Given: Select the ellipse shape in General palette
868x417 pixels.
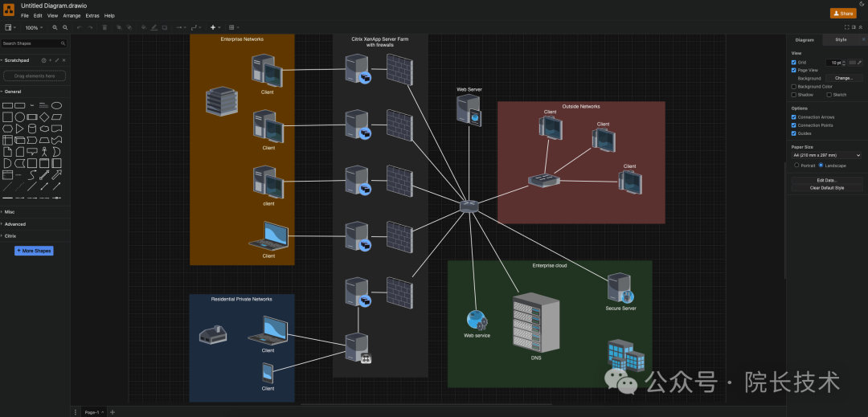Looking at the screenshot, I should point(56,105).
